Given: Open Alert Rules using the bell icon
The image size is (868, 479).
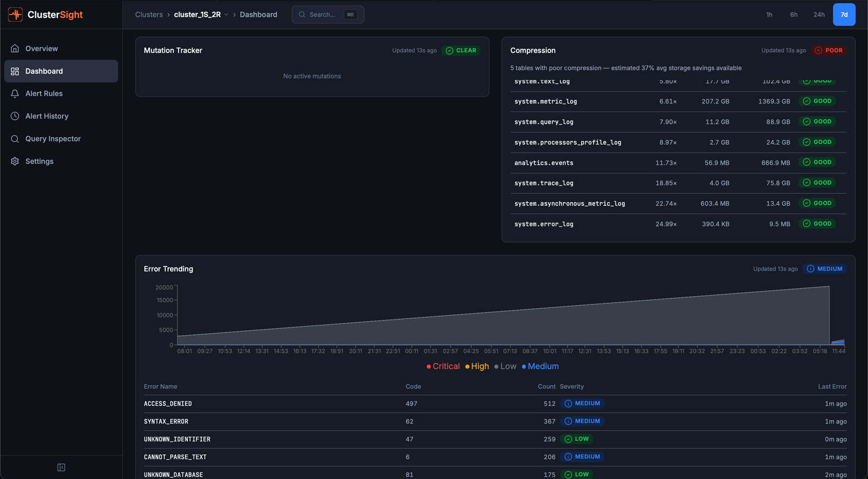Looking at the screenshot, I should (15, 94).
